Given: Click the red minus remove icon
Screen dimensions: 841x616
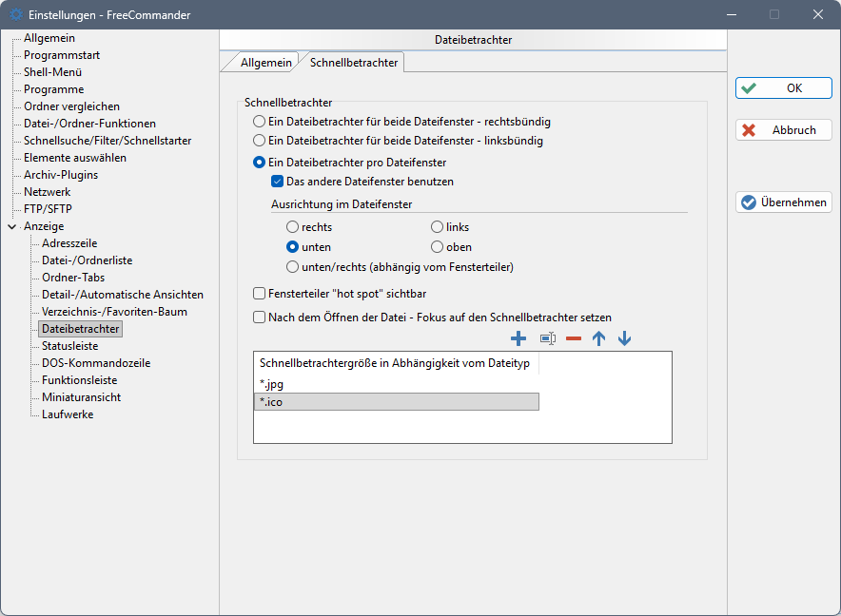Looking at the screenshot, I should [x=574, y=338].
